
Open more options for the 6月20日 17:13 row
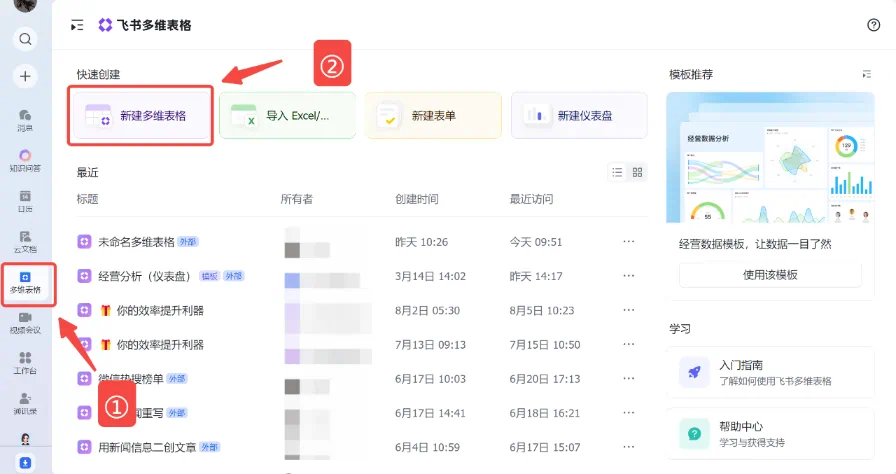coord(629,379)
